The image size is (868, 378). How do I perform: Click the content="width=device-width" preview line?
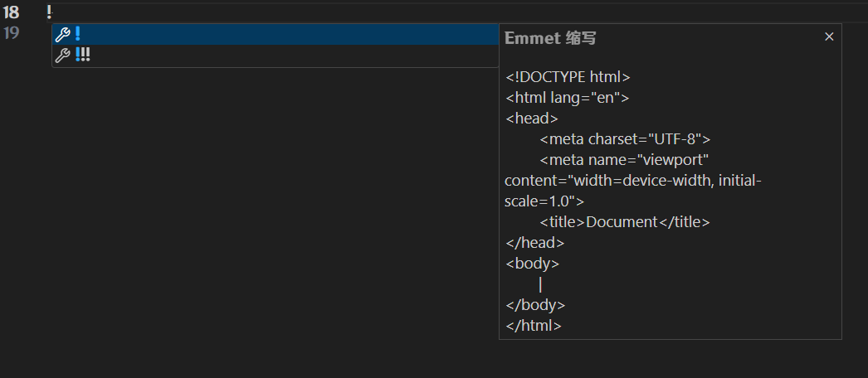pyautogui.click(x=632, y=181)
